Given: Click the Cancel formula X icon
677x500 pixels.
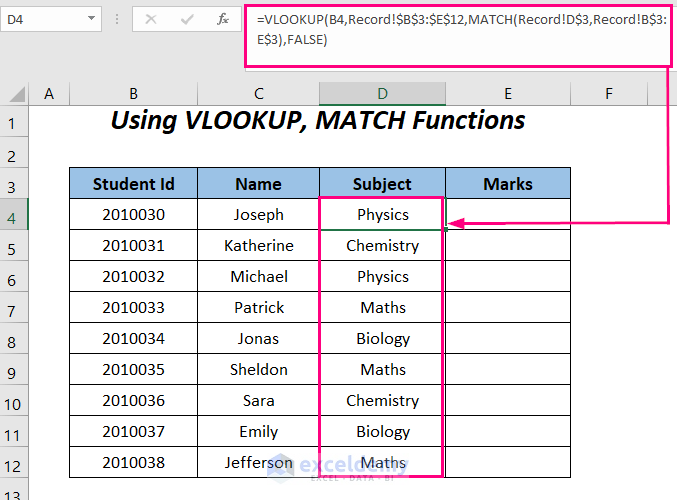Looking at the screenshot, I should coord(150,19).
